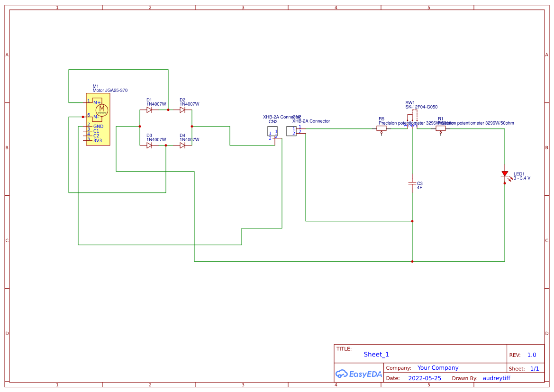Click the EasyEDA logo in title block
Viewport: 554px width, 392px height.
(x=358, y=374)
